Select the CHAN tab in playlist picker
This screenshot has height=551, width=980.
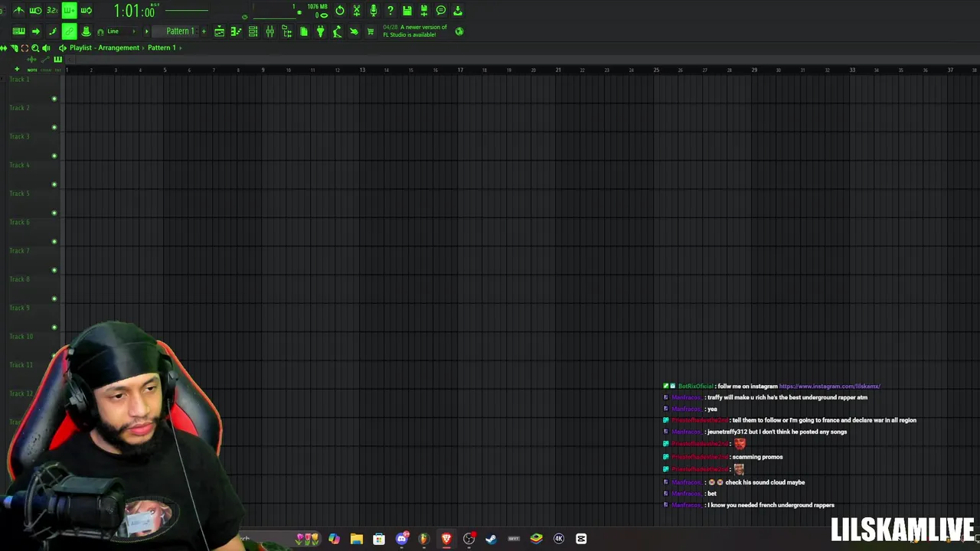click(x=46, y=70)
